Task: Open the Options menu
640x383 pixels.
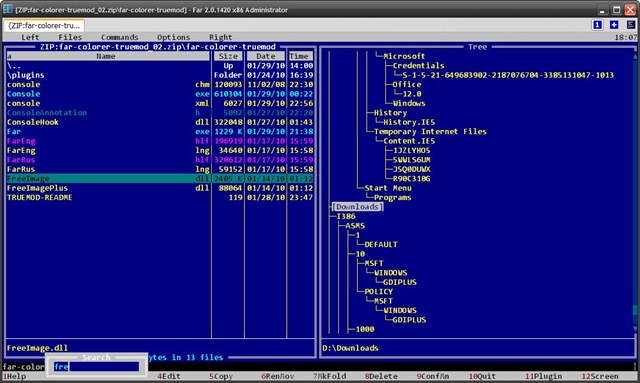Action: click(173, 37)
